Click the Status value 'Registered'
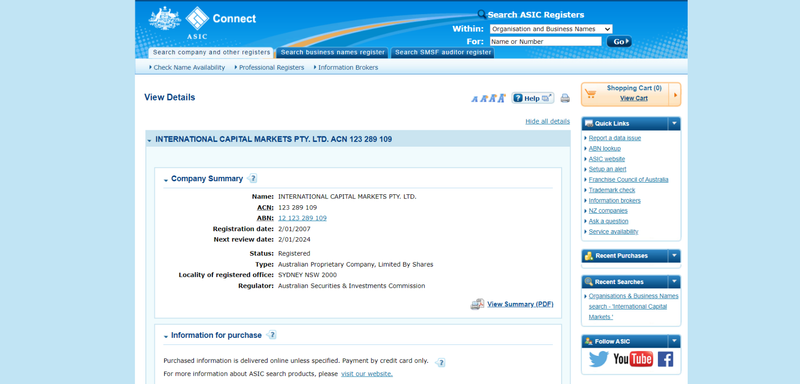The height and width of the screenshot is (384, 800). pyautogui.click(x=294, y=253)
